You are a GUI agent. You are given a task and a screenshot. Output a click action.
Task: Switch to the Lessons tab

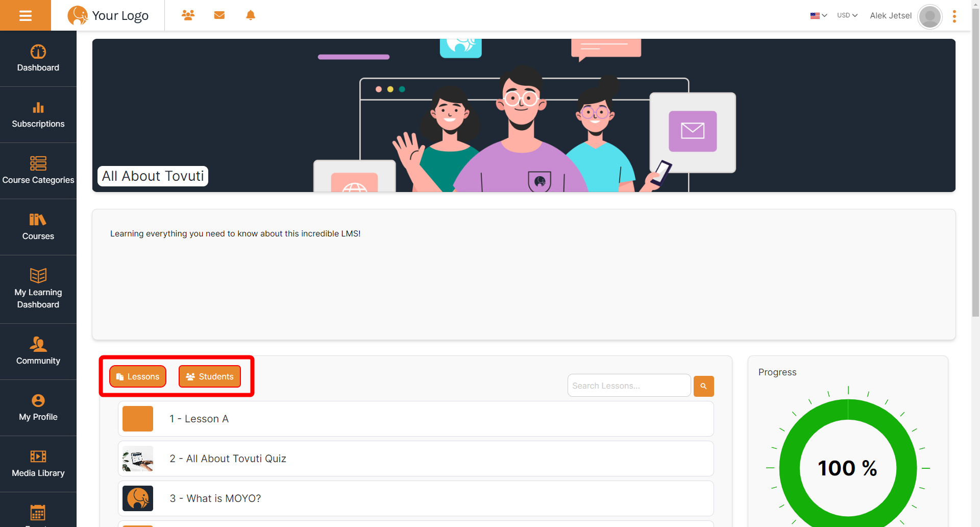tap(138, 376)
